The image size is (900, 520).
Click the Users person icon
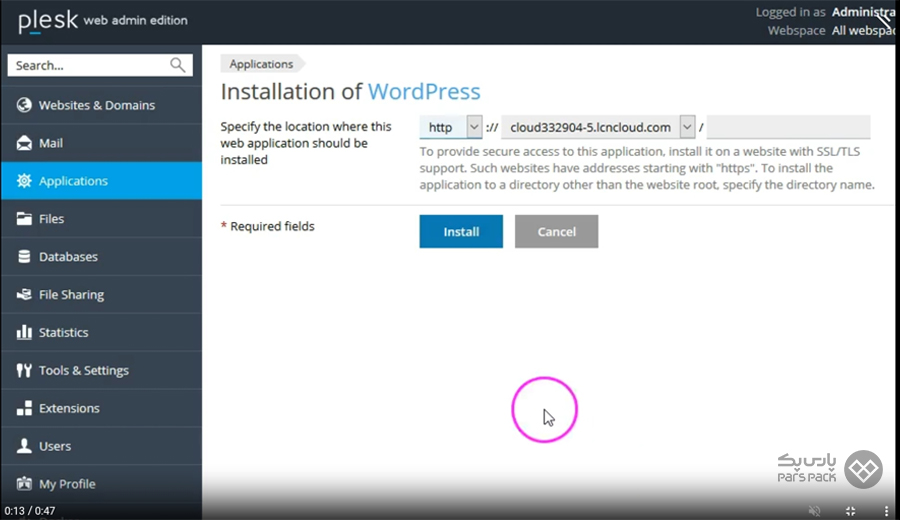click(x=24, y=446)
